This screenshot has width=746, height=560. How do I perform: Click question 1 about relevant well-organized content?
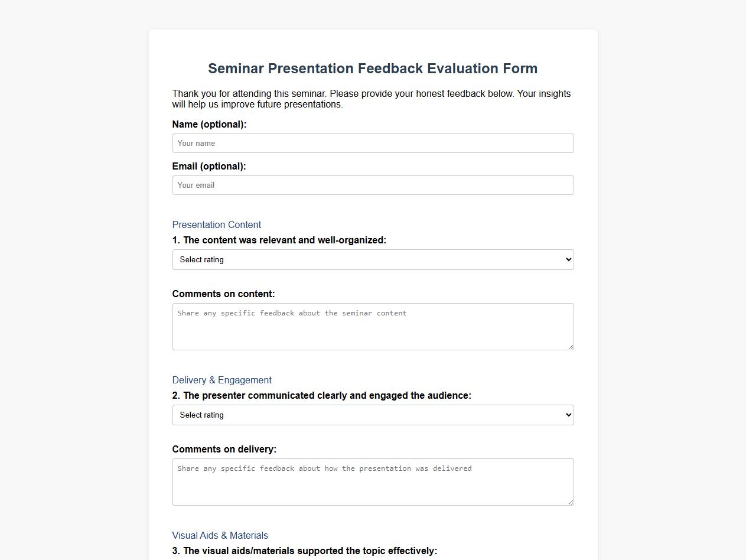tap(279, 240)
